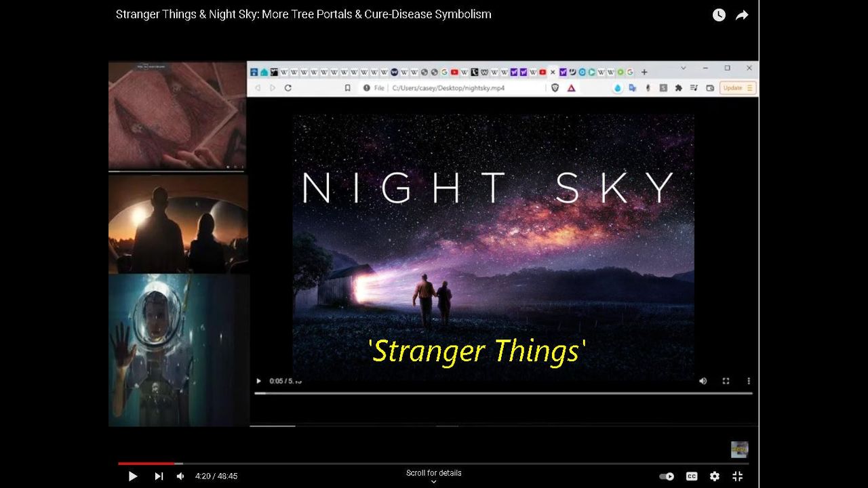Click the browser reload icon
This screenshot has width=868, height=488.
[x=288, y=88]
